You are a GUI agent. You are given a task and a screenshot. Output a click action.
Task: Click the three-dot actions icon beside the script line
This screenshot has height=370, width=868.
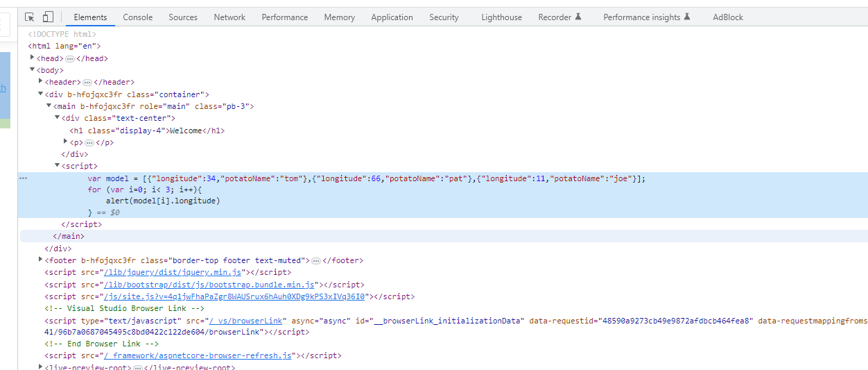tap(24, 178)
